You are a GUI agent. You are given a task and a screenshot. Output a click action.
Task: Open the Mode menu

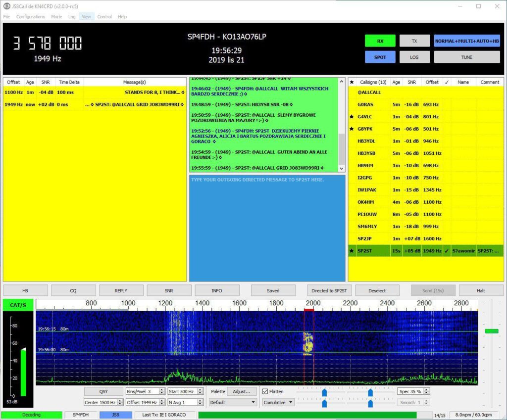point(56,16)
